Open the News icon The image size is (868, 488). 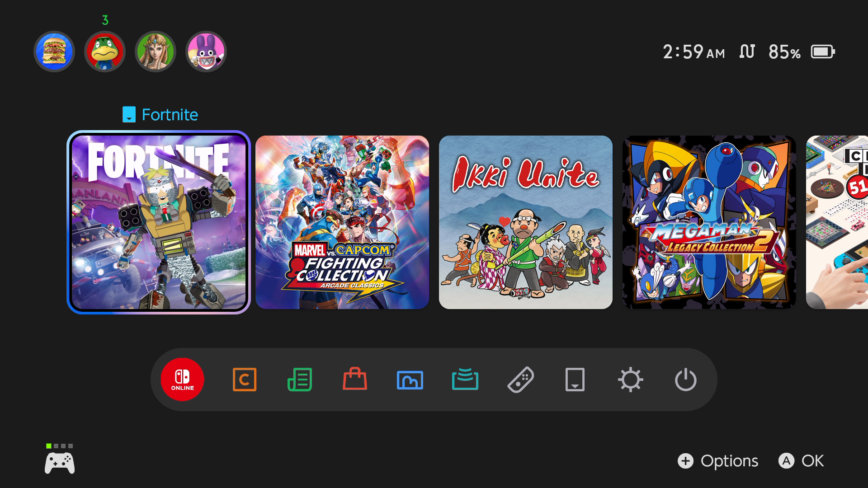(x=300, y=380)
